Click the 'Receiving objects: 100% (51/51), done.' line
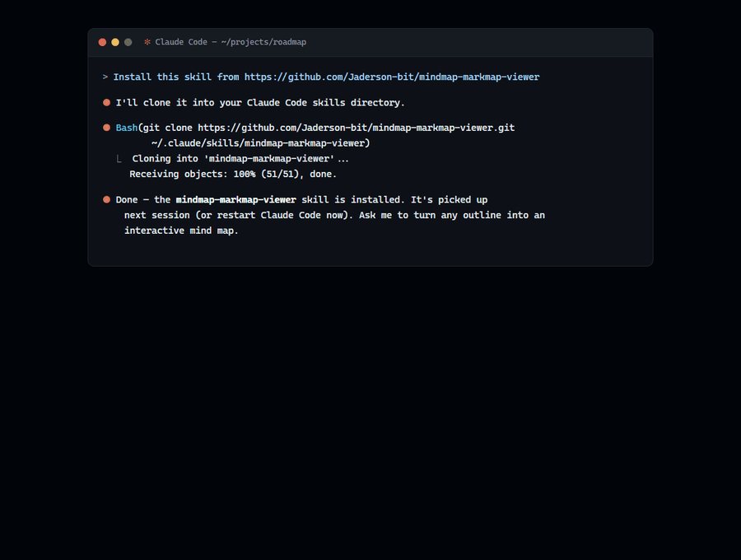741x560 pixels. click(x=233, y=175)
